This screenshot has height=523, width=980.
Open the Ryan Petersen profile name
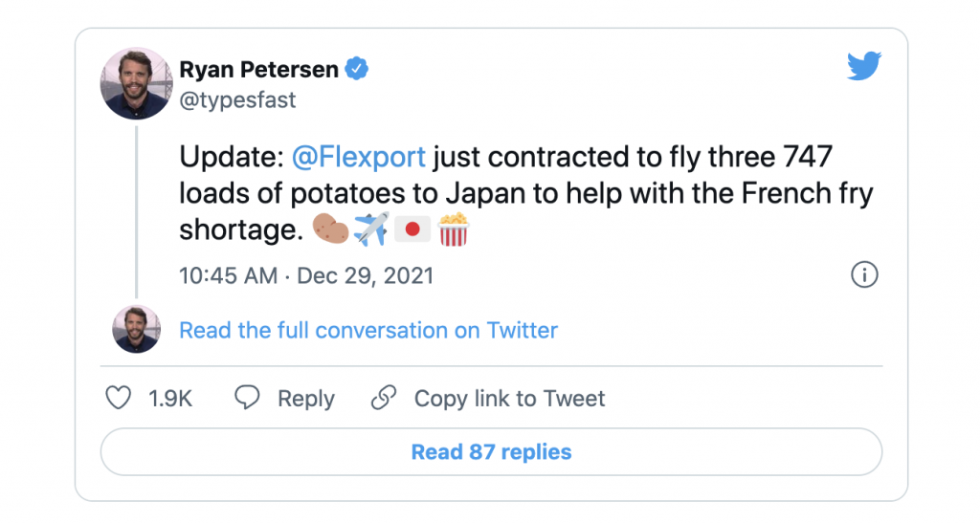(x=258, y=69)
